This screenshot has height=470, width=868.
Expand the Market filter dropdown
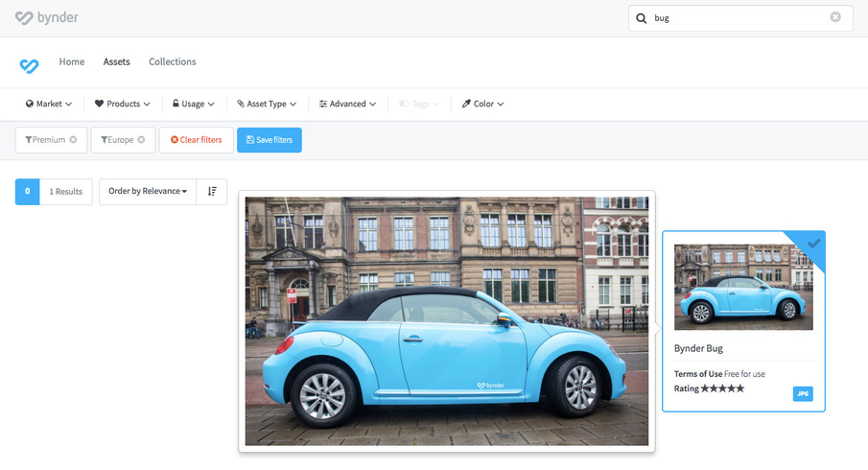click(x=49, y=104)
